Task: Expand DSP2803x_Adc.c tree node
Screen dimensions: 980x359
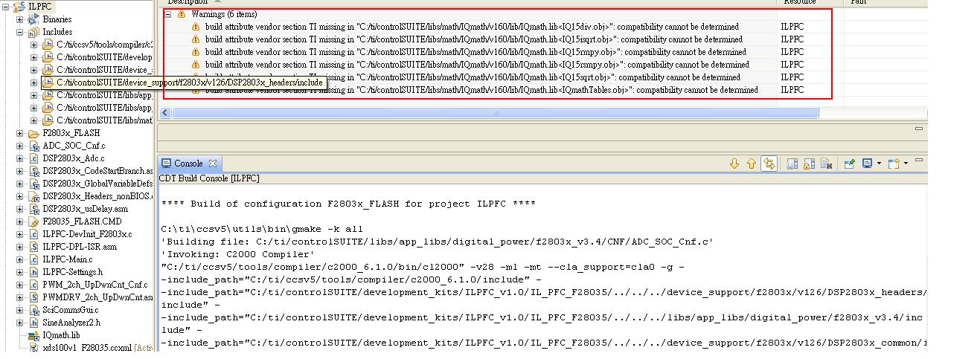Action: (20, 158)
